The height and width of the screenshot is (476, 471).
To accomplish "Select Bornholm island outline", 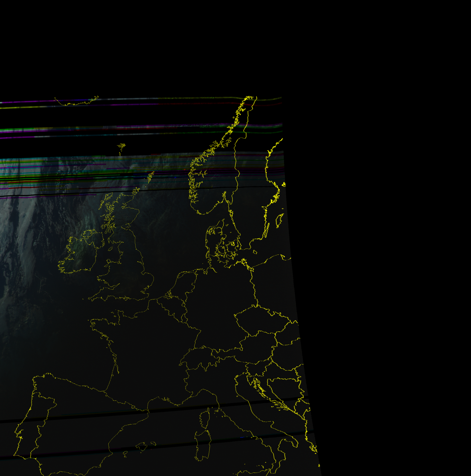I will click(255, 252).
